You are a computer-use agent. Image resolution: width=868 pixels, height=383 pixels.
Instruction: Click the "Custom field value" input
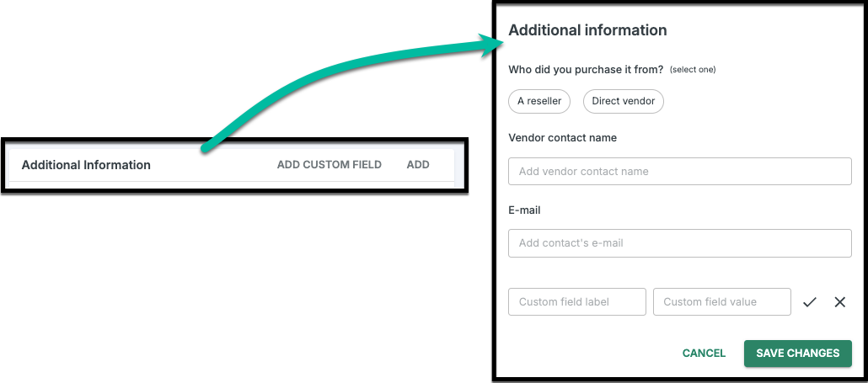[x=721, y=302]
